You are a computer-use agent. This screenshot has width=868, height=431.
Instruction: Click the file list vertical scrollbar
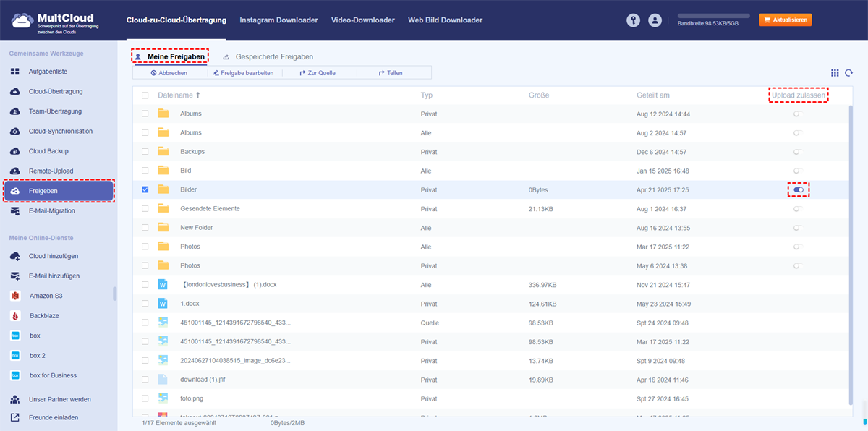click(849, 253)
